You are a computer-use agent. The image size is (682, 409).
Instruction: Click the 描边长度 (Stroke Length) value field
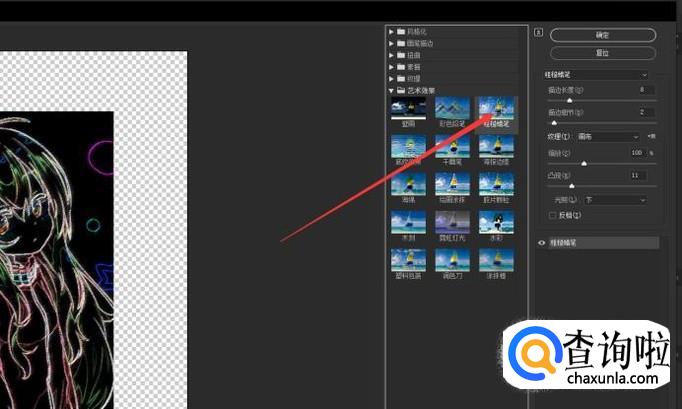pyautogui.click(x=646, y=90)
